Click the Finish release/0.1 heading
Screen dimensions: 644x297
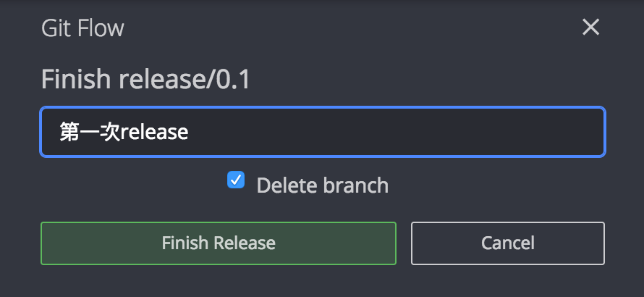click(x=145, y=79)
